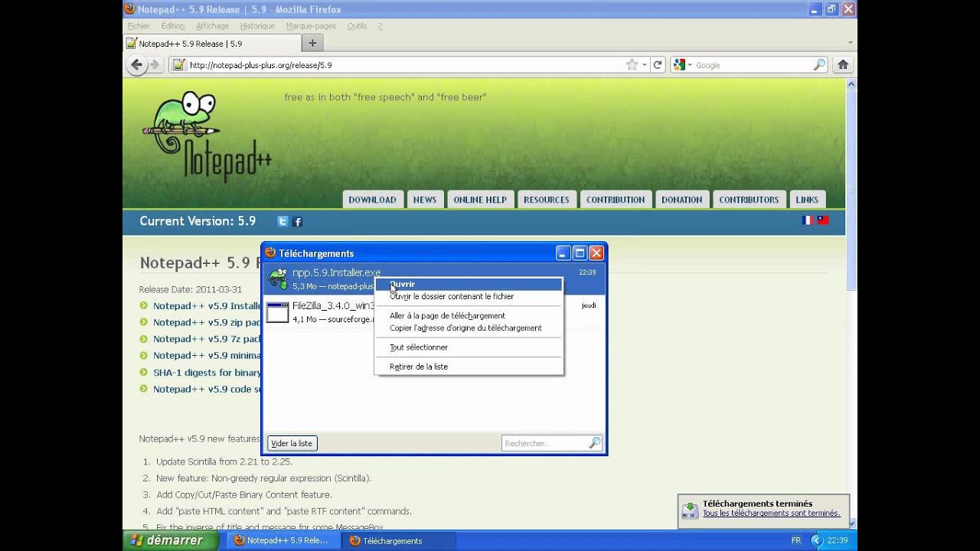Click the search magnifier in Google box
This screenshot has height=551, width=980.
pos(819,65)
